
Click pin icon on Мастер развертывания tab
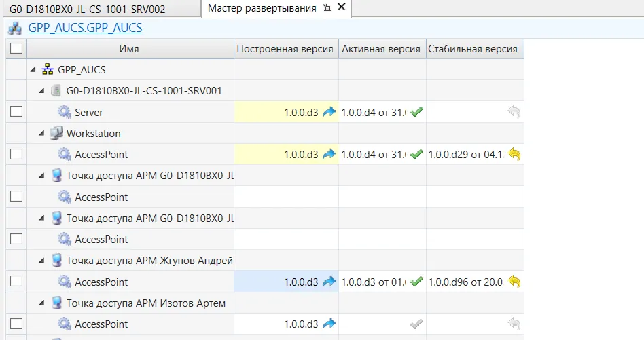[327, 7]
